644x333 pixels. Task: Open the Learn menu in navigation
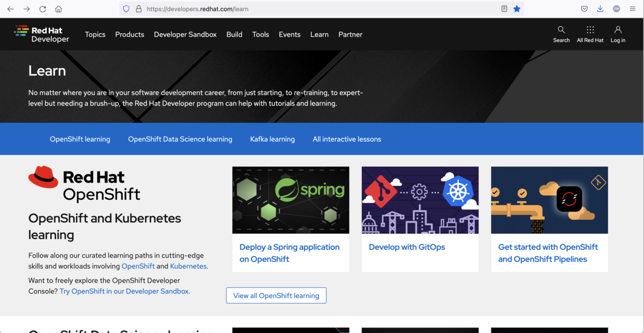click(319, 34)
